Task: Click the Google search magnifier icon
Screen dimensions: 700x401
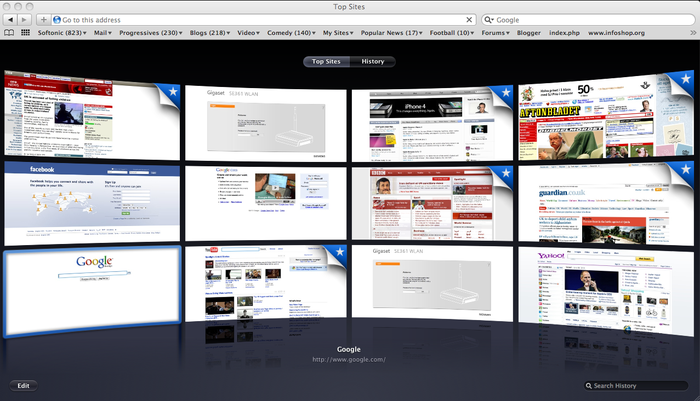Action: coord(491,19)
